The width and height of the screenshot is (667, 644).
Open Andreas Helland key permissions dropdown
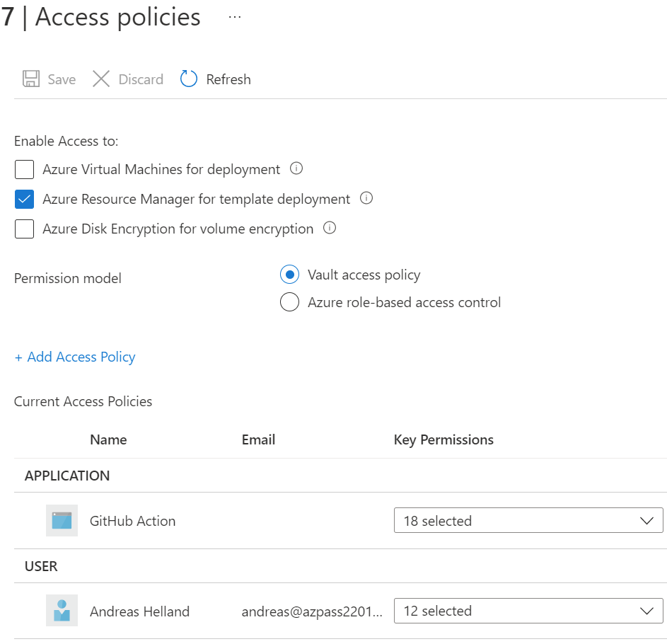pyautogui.click(x=528, y=611)
